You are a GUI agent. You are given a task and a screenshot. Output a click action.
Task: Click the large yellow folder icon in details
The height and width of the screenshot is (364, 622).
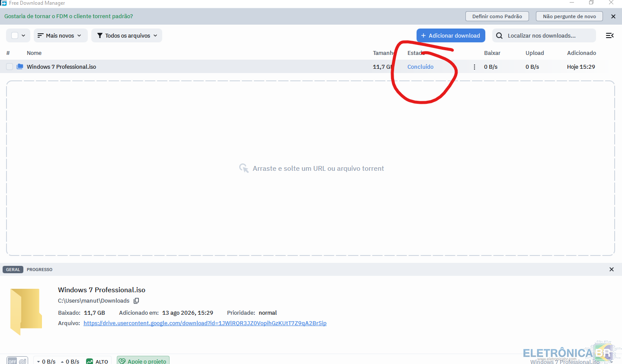pyautogui.click(x=26, y=311)
